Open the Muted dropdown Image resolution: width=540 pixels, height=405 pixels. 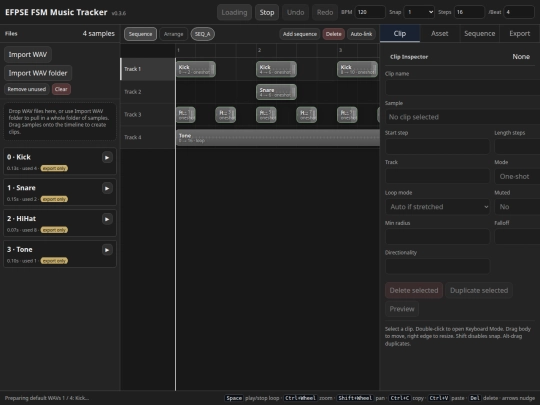517,207
